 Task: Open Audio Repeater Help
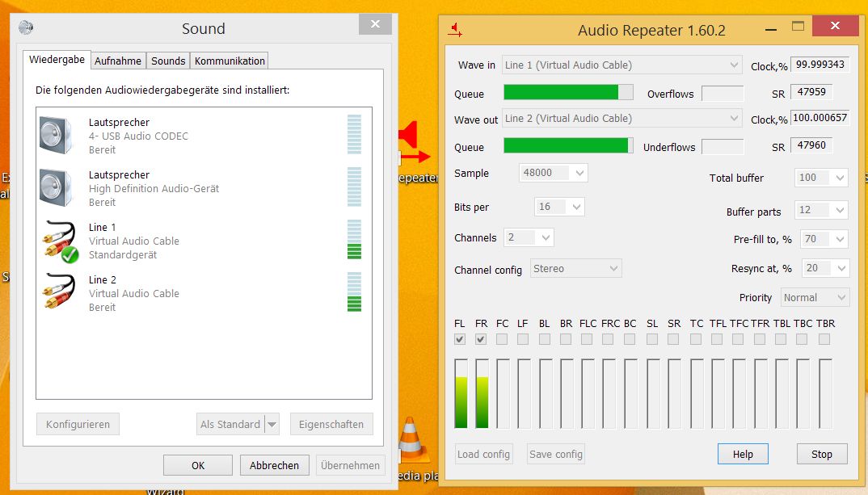(743, 454)
